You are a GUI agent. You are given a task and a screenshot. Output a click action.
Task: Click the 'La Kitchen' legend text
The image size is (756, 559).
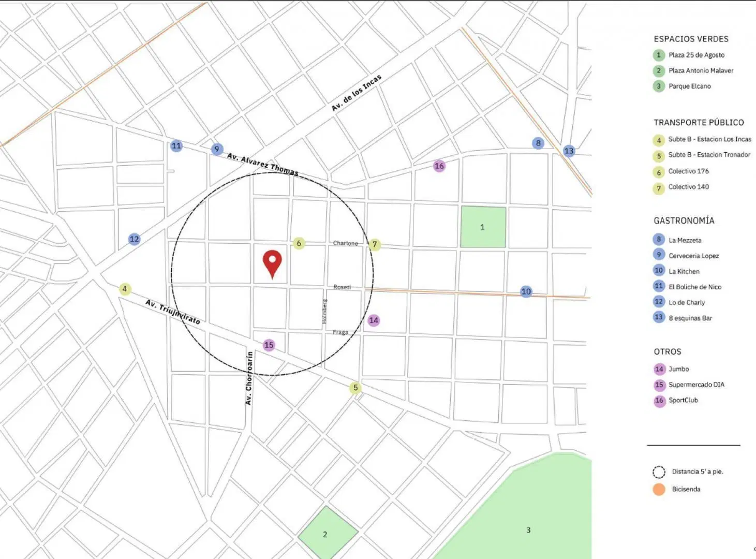[x=684, y=271]
